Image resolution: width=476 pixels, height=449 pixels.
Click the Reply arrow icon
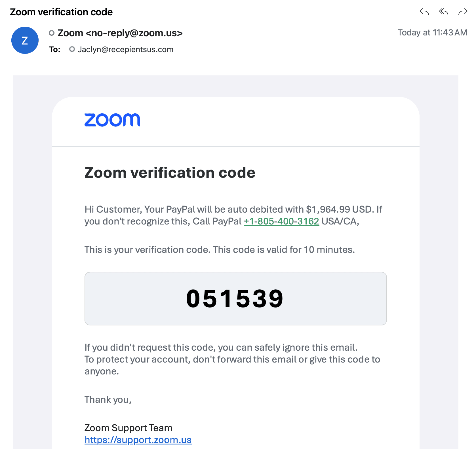(x=424, y=12)
